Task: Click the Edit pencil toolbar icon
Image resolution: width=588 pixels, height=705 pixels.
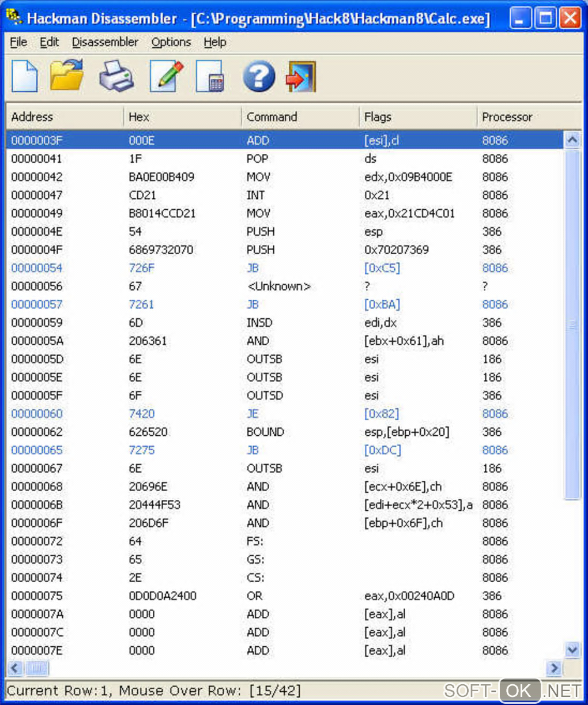Action: [x=167, y=77]
